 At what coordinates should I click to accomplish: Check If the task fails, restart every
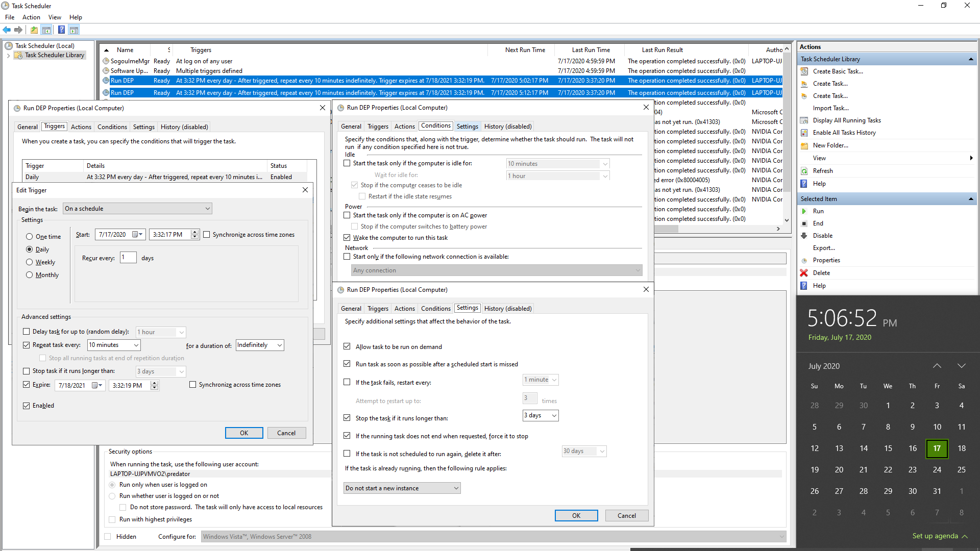(347, 382)
